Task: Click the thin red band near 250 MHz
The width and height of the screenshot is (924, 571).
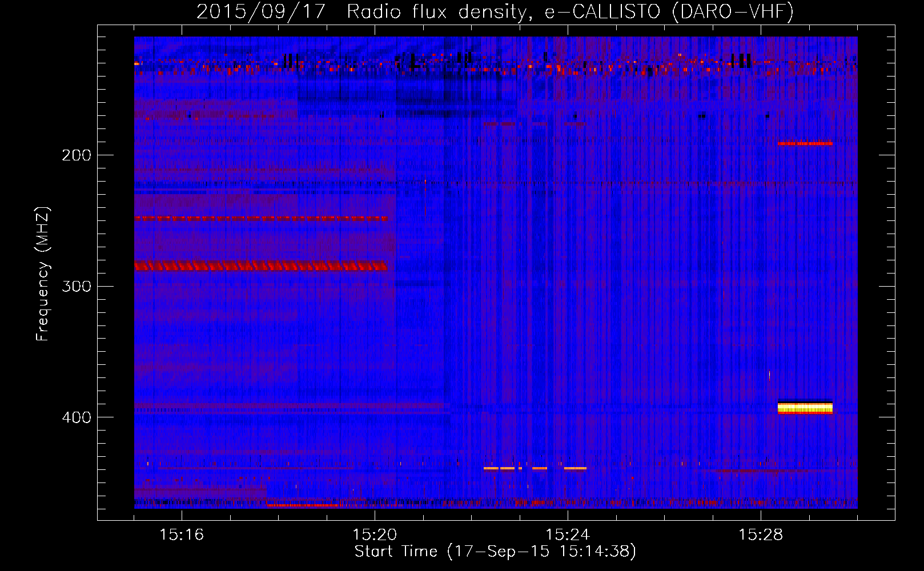Action: (x=261, y=219)
